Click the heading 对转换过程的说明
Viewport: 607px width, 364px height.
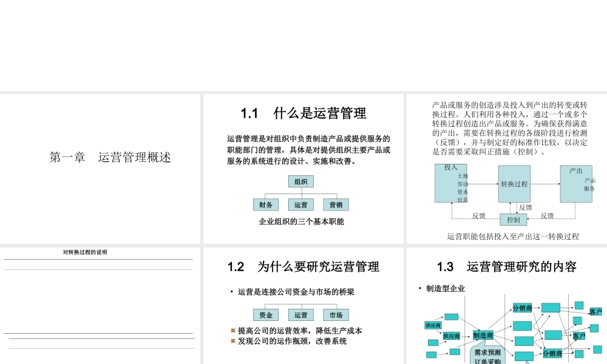[x=85, y=252]
